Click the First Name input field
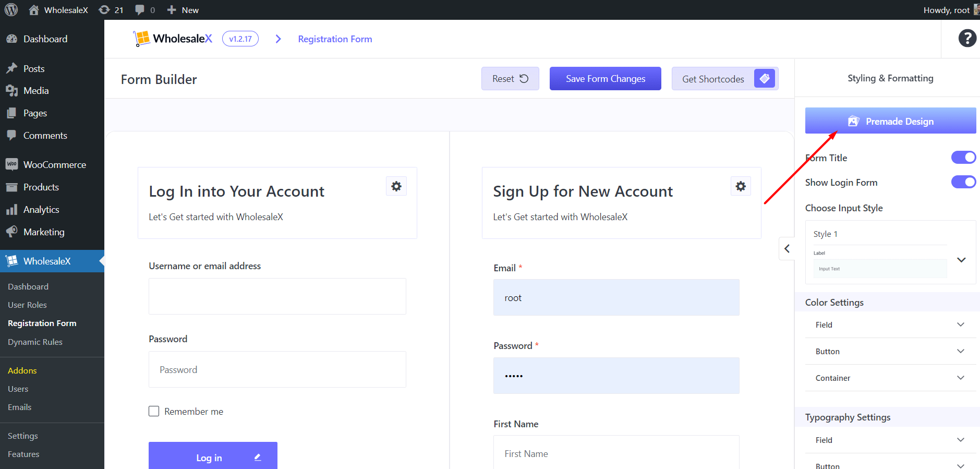Image resolution: width=980 pixels, height=469 pixels. (616, 452)
